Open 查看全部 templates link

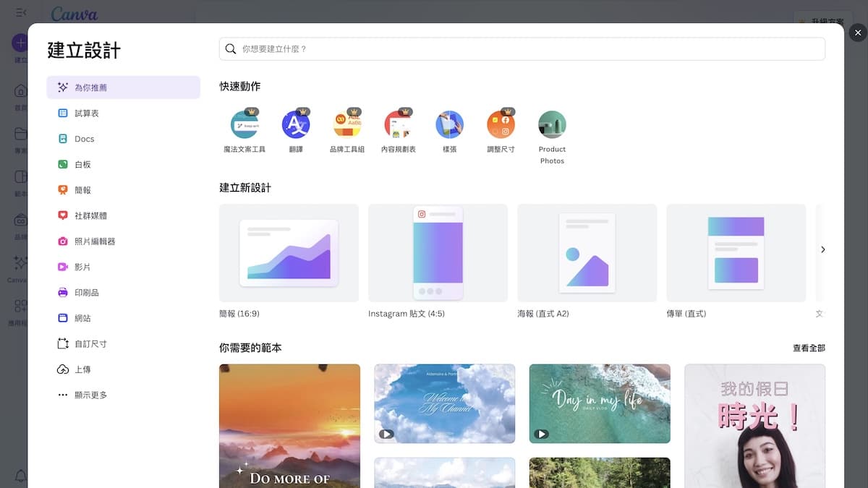pyautogui.click(x=809, y=348)
